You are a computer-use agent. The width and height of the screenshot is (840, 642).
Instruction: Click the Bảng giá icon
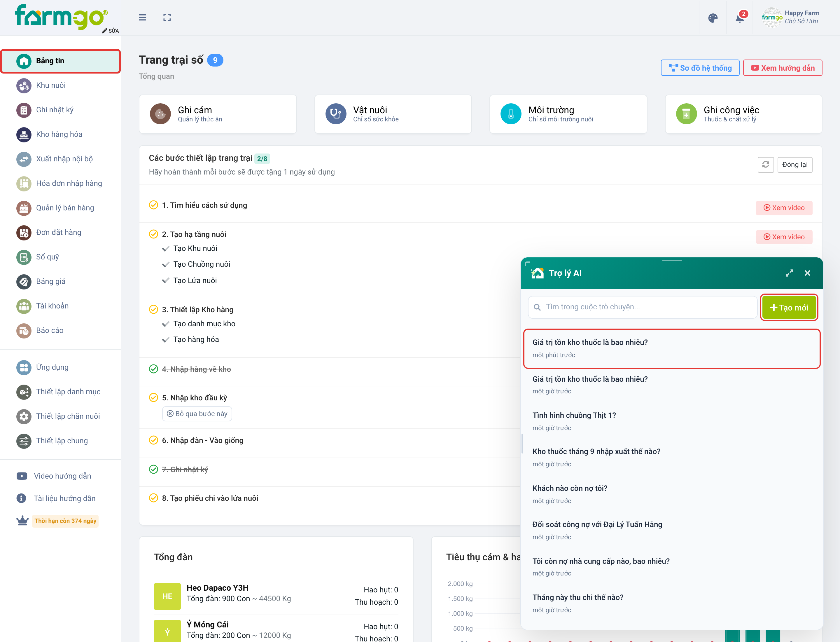[24, 282]
